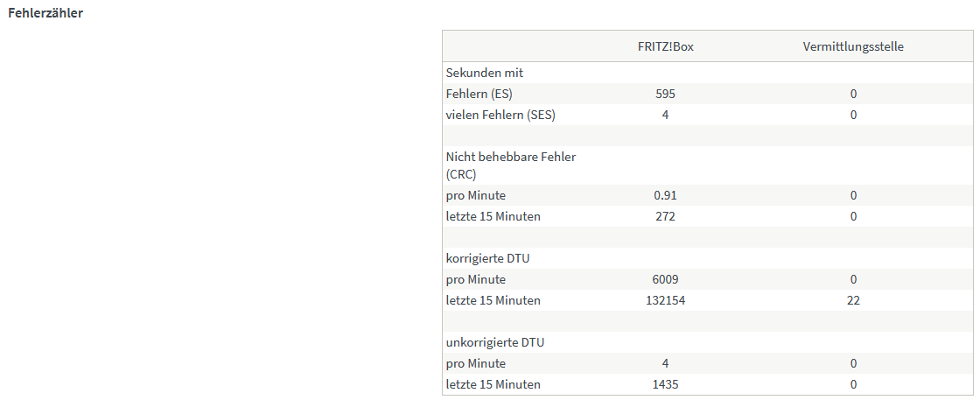Image resolution: width=980 pixels, height=400 pixels.
Task: Click pro Minute under unkorrigierte DTU
Action: click(476, 364)
